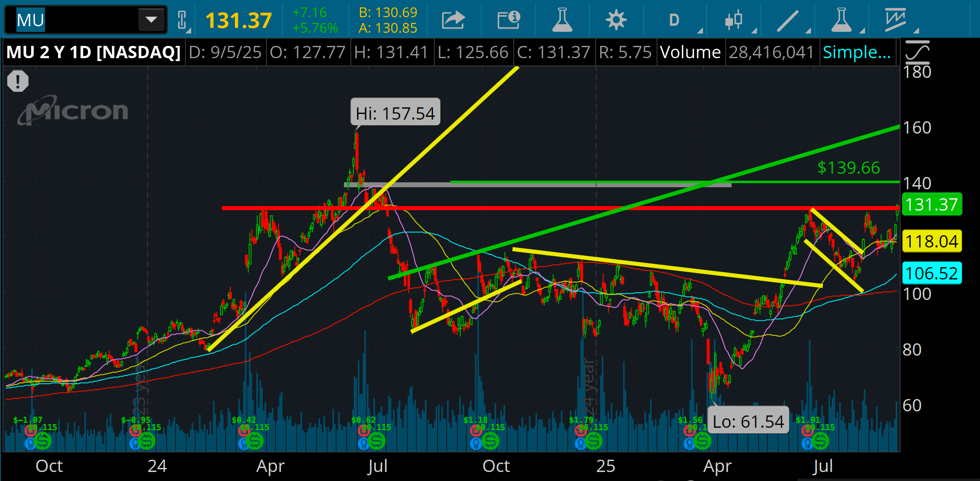The width and height of the screenshot is (980, 481).
Task: Click the Volume label in header
Action: (690, 52)
